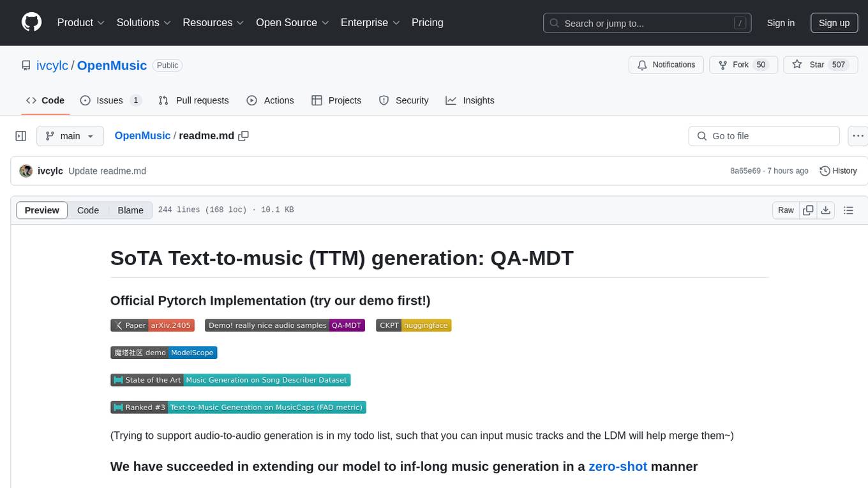This screenshot has width=868, height=488.
Task: View file History
Action: [838, 171]
